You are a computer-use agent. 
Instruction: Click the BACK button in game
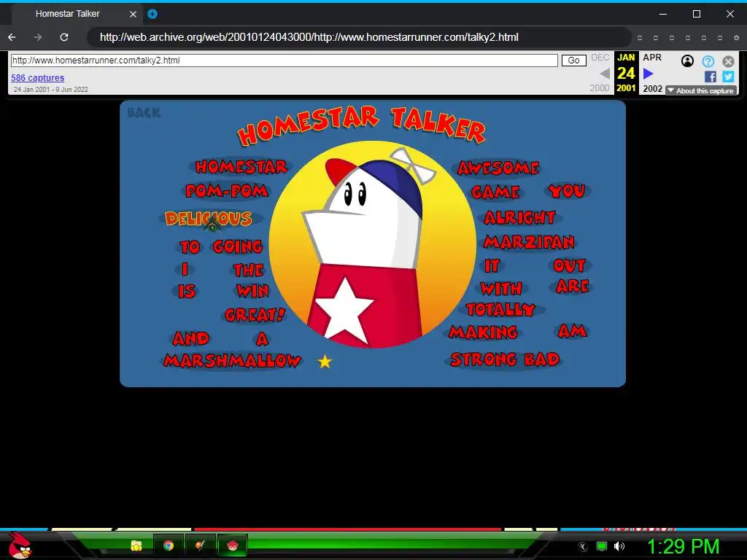[144, 113]
